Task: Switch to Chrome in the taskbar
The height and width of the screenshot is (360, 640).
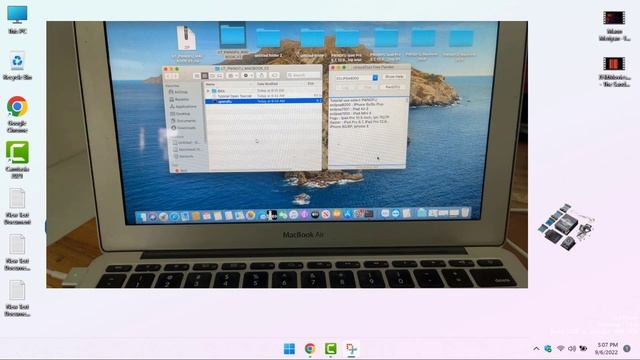Action: click(x=310, y=349)
